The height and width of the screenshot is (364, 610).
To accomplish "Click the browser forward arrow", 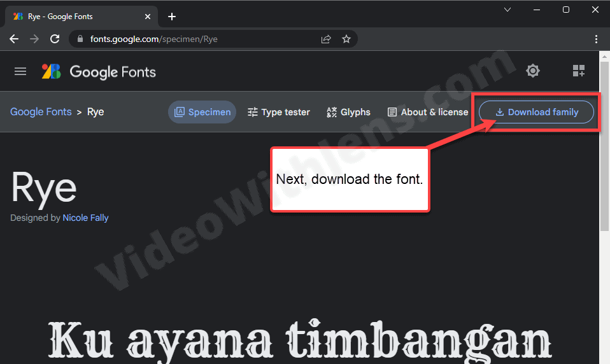I will (x=34, y=39).
